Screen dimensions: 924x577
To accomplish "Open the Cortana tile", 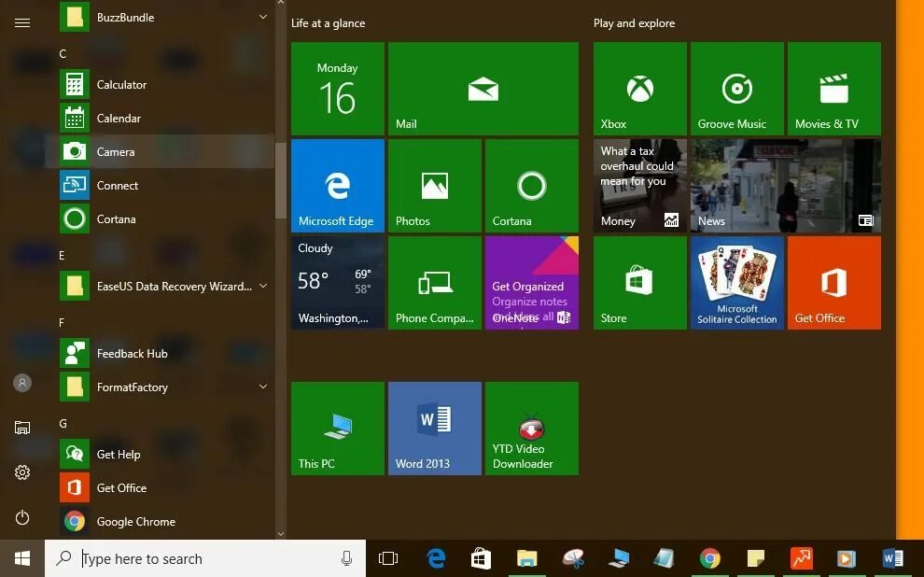I will 532,186.
